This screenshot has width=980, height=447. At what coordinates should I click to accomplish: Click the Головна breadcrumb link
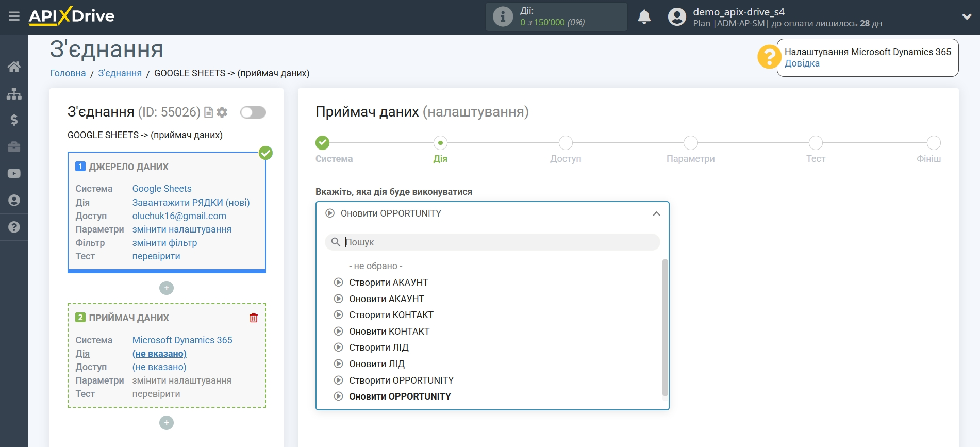pyautogui.click(x=68, y=73)
